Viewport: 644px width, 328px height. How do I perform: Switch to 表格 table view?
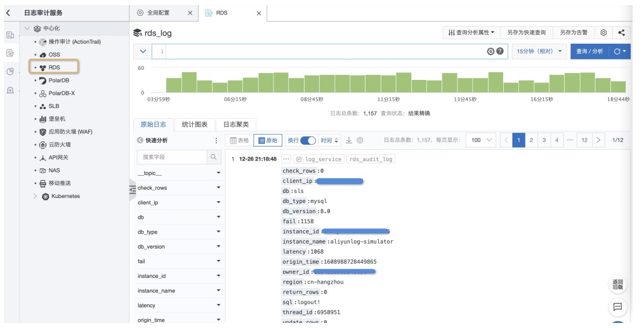[x=239, y=140]
